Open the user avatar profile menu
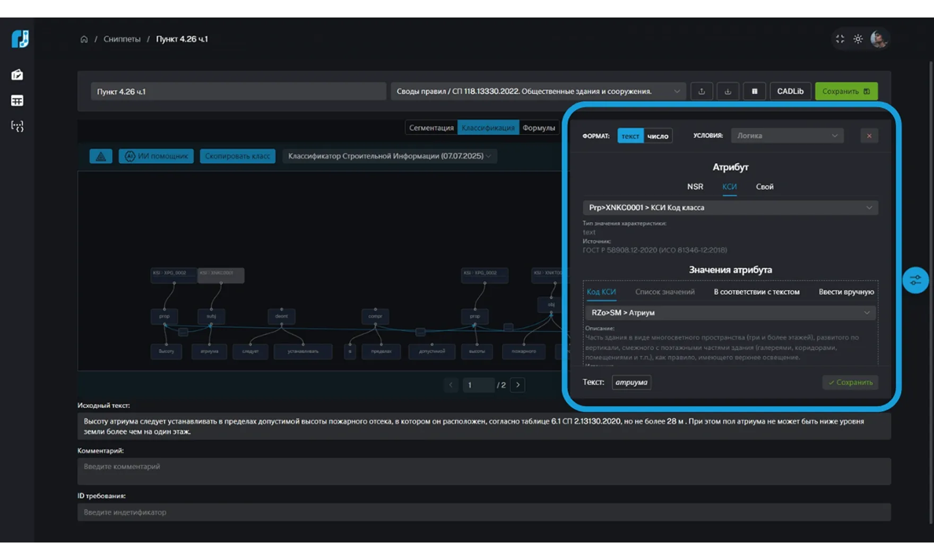 point(879,39)
